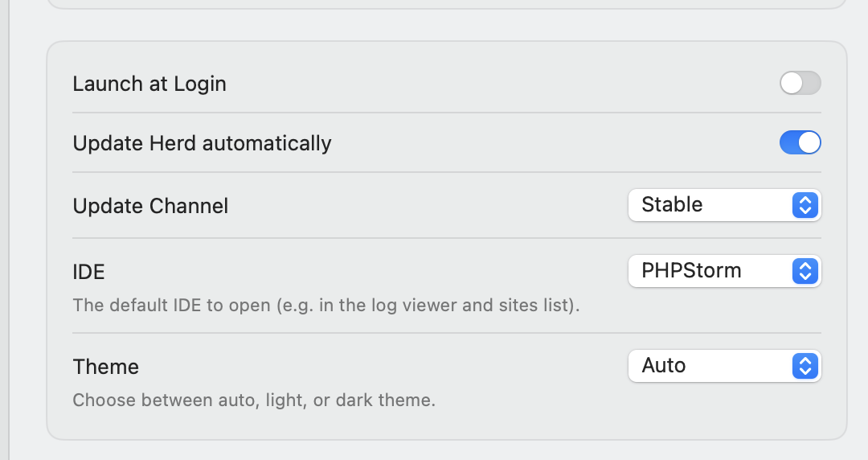Disable the Update Herd automatically switch

(x=800, y=143)
